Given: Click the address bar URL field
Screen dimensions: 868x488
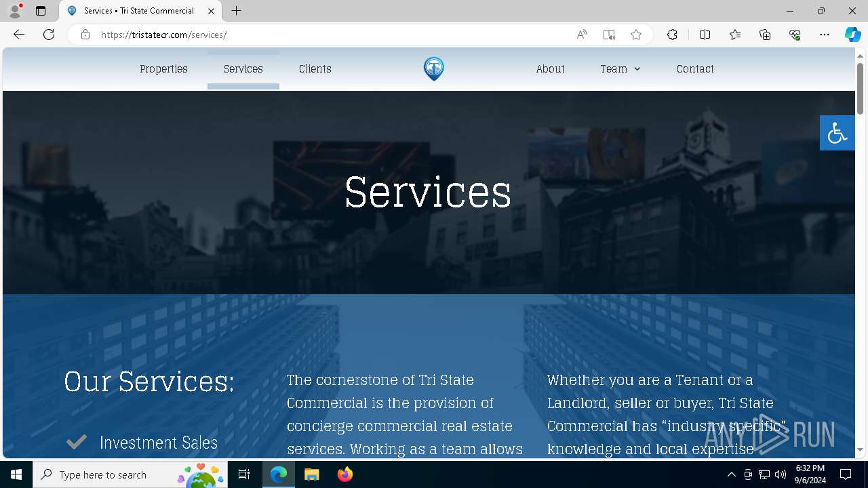Looking at the screenshot, I should pos(332,35).
